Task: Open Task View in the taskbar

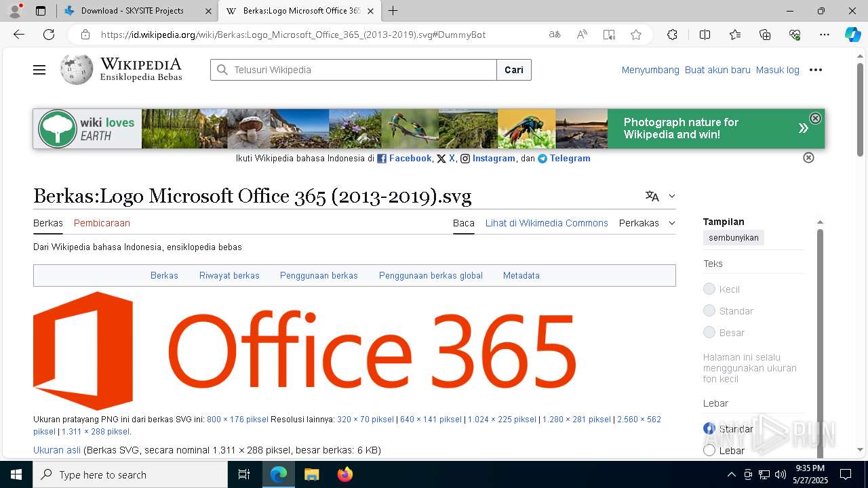Action: pyautogui.click(x=244, y=474)
